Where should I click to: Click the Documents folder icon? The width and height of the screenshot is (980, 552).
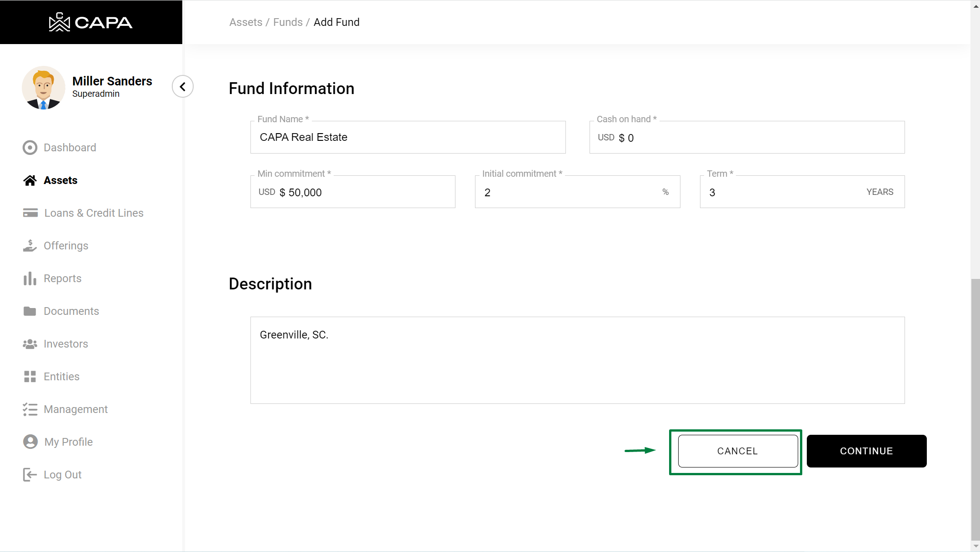point(30,311)
